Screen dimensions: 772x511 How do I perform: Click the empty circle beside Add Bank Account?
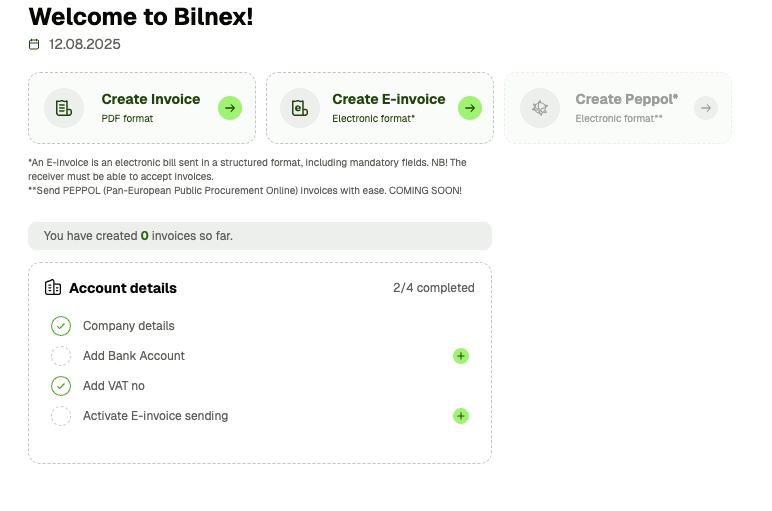pyautogui.click(x=61, y=356)
